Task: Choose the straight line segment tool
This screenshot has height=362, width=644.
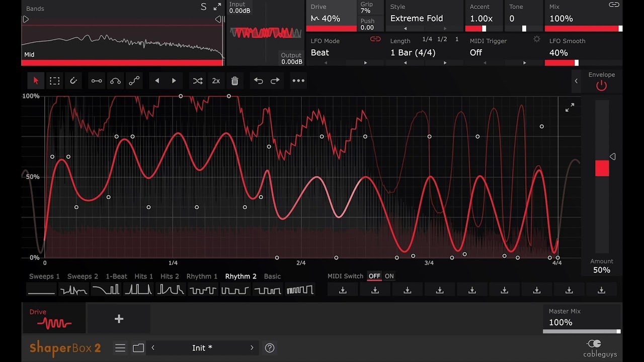Action: 97,80
